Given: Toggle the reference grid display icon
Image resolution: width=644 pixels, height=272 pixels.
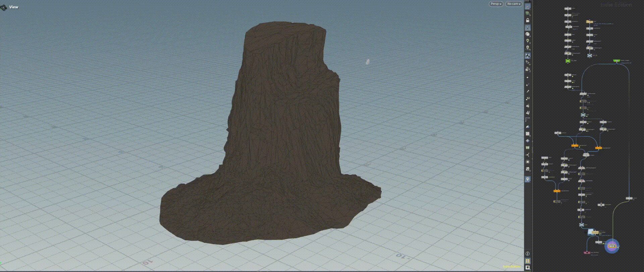Looking at the screenshot, I should (x=528, y=28).
